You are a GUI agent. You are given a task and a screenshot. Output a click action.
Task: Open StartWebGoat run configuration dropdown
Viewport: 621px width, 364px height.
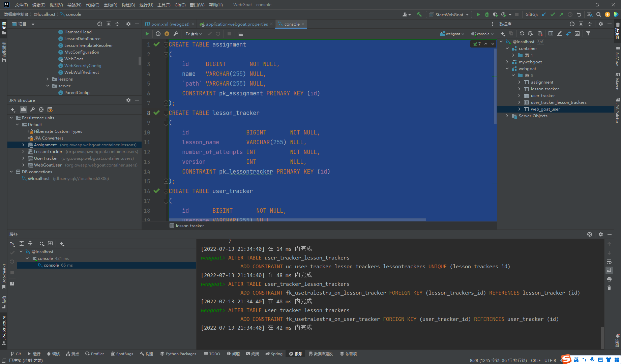tap(449, 14)
